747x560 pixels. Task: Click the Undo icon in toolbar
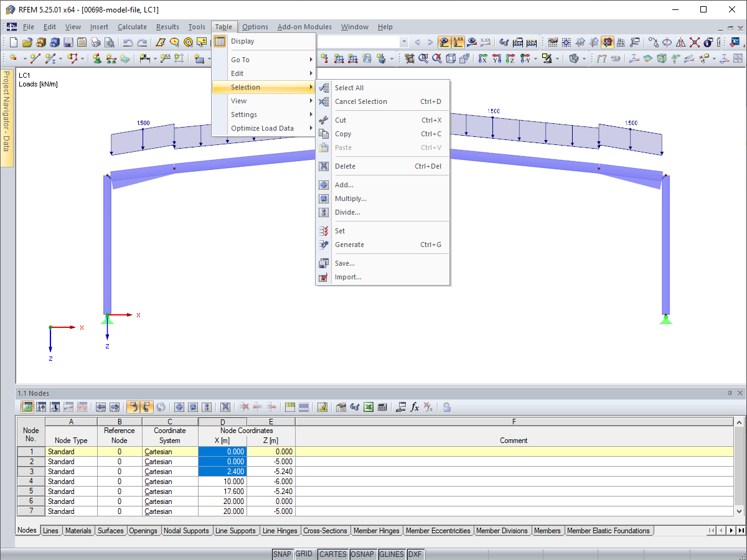(x=128, y=42)
